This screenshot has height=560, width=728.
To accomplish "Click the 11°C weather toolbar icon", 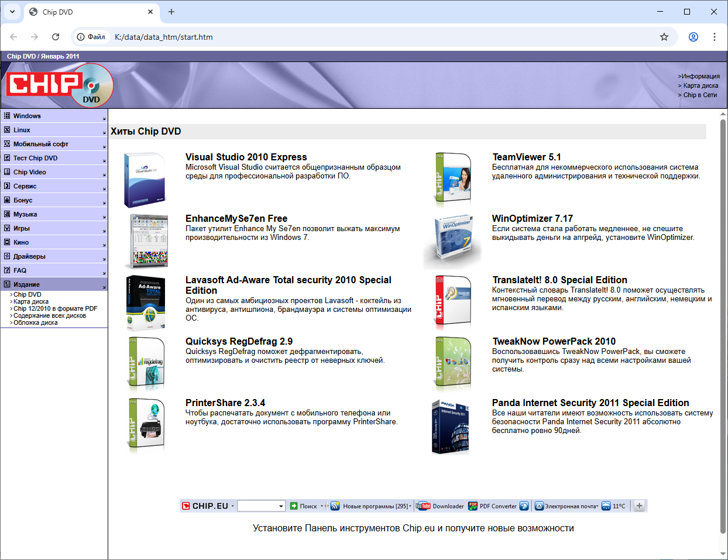I will click(606, 506).
